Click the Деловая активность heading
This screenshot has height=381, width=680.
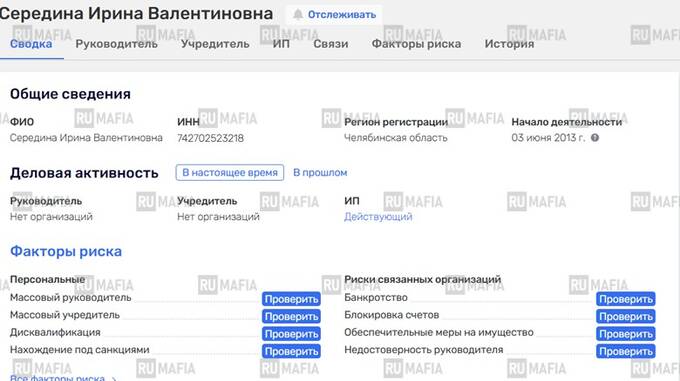point(84,173)
